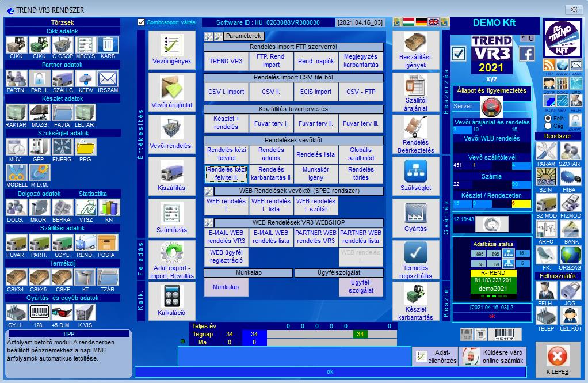Open the PARAM wrench system icon
The image size is (588, 383).
pyautogui.click(x=547, y=151)
